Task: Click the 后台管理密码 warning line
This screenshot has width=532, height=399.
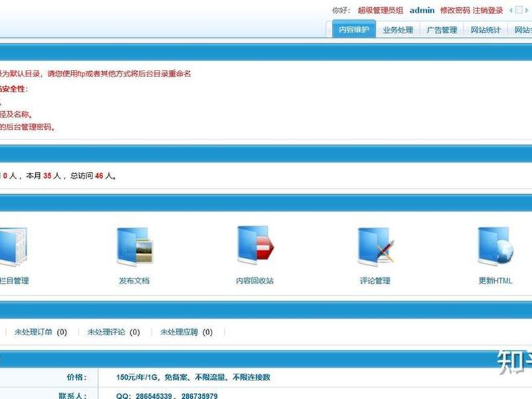Action: 27,127
